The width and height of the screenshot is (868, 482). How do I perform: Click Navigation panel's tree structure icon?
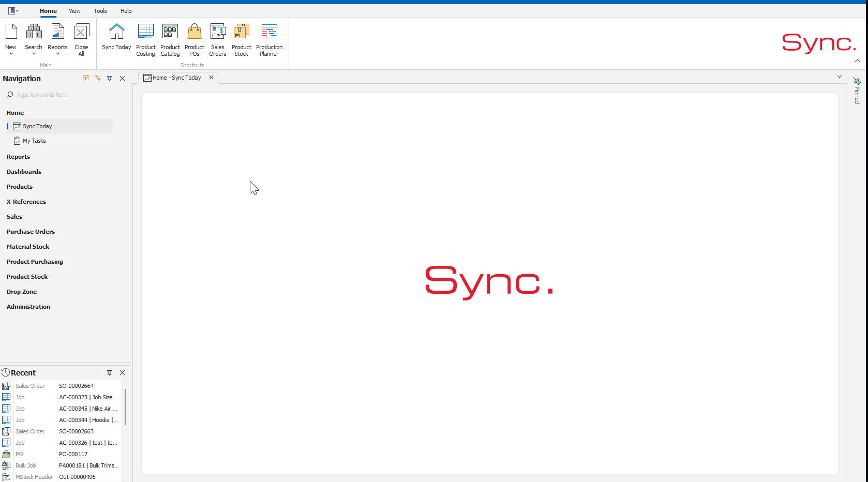coord(98,78)
